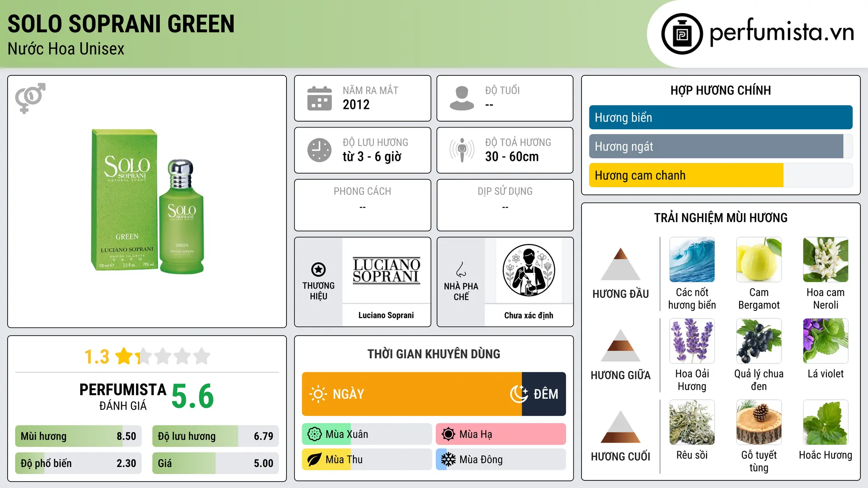
Task: Open the Lá violet note image
Action: tap(826, 341)
